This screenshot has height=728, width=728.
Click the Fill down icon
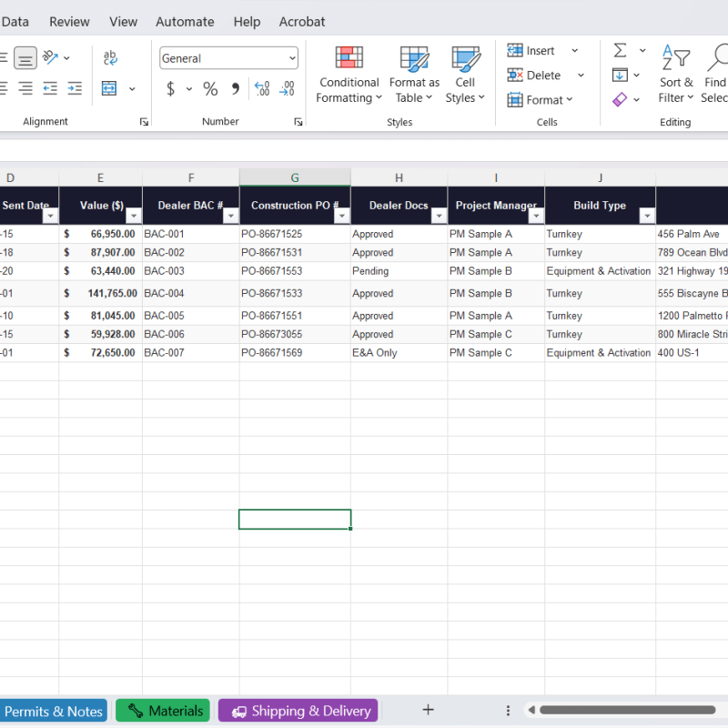(620, 75)
